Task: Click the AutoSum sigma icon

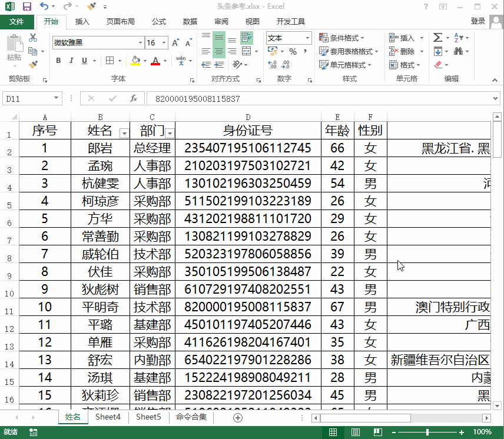Action: (437, 38)
